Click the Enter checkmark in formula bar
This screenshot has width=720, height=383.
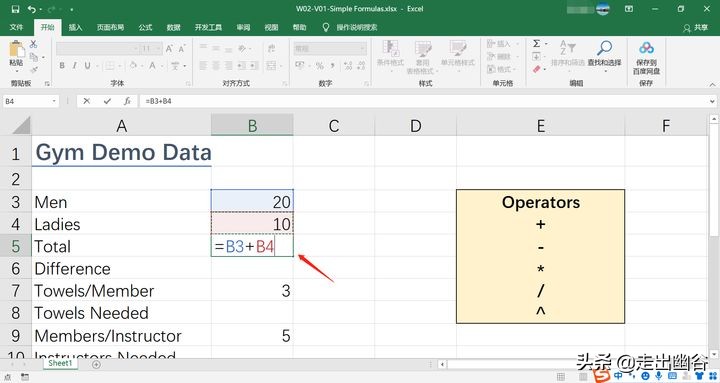click(x=107, y=101)
